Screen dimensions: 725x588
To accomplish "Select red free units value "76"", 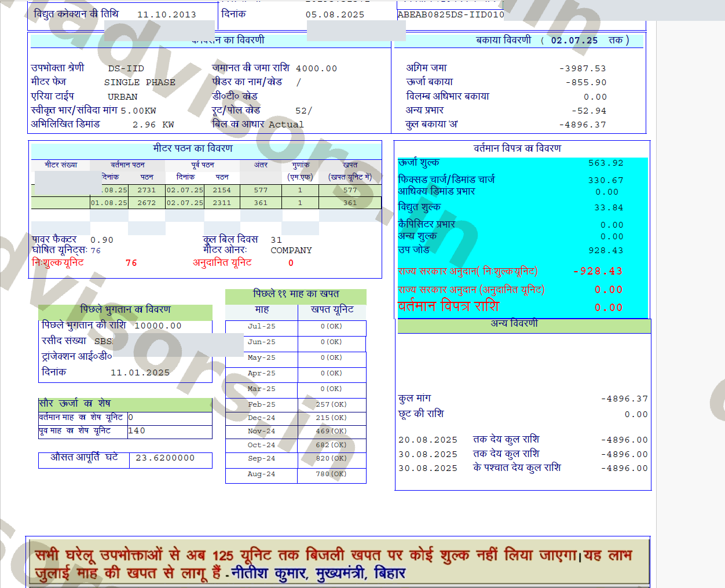I will [131, 263].
